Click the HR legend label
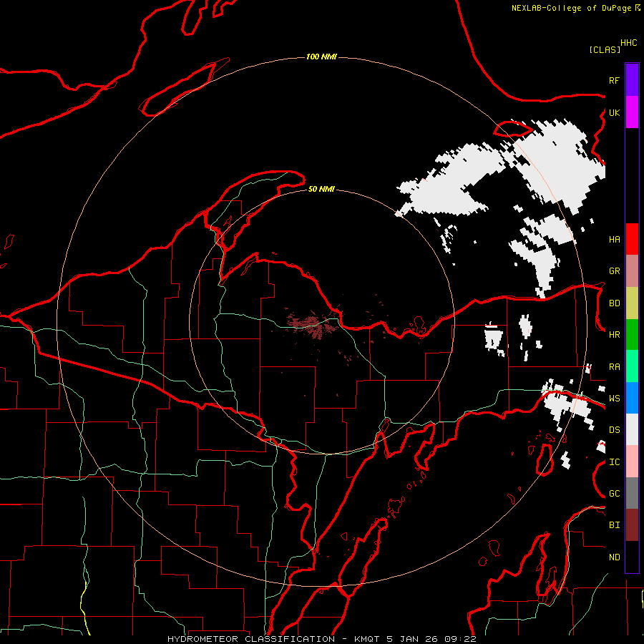The width and height of the screenshot is (644, 644). pyautogui.click(x=615, y=335)
